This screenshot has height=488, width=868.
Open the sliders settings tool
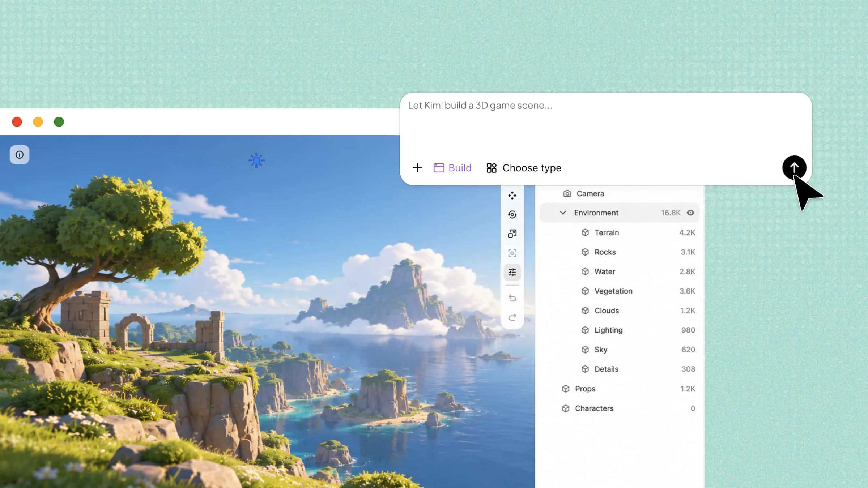click(x=512, y=272)
